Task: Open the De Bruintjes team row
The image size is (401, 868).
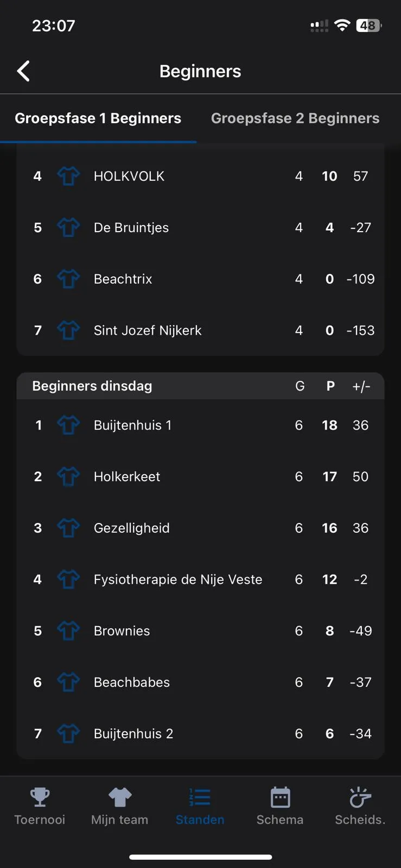Action: point(131,227)
